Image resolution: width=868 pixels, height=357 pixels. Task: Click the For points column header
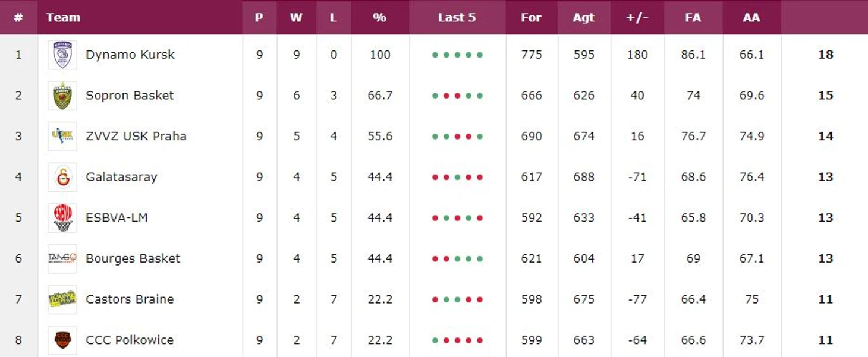[x=531, y=17]
